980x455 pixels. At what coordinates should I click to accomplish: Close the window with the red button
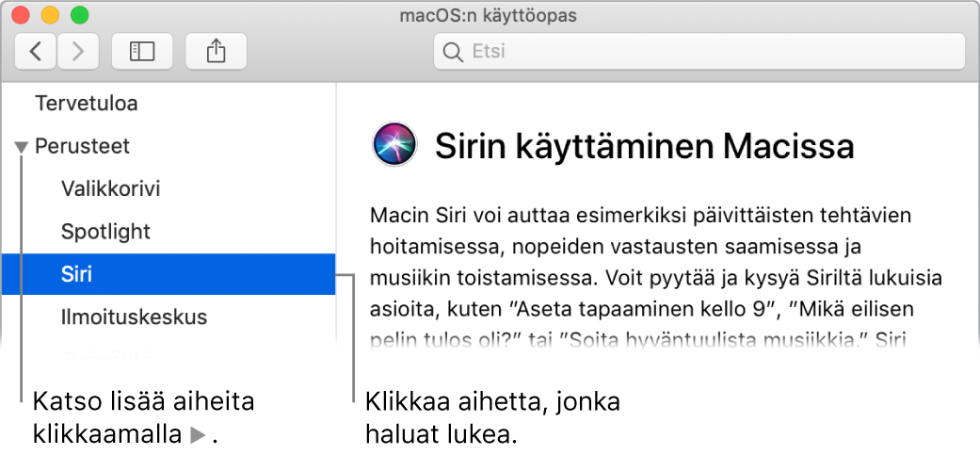point(22,15)
